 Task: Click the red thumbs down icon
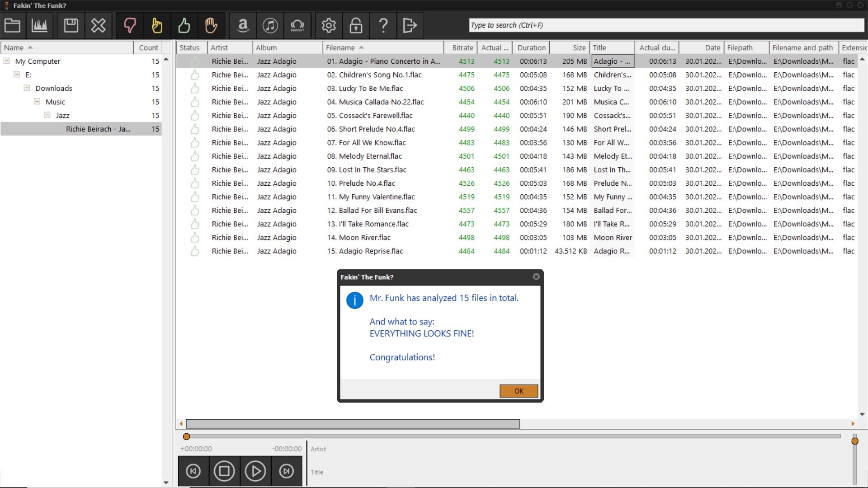tap(130, 25)
